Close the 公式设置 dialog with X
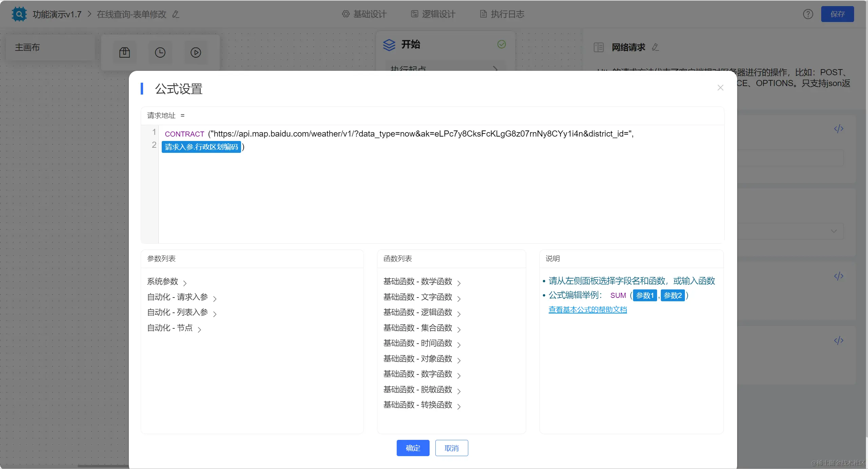The height and width of the screenshot is (469, 868). (x=721, y=88)
